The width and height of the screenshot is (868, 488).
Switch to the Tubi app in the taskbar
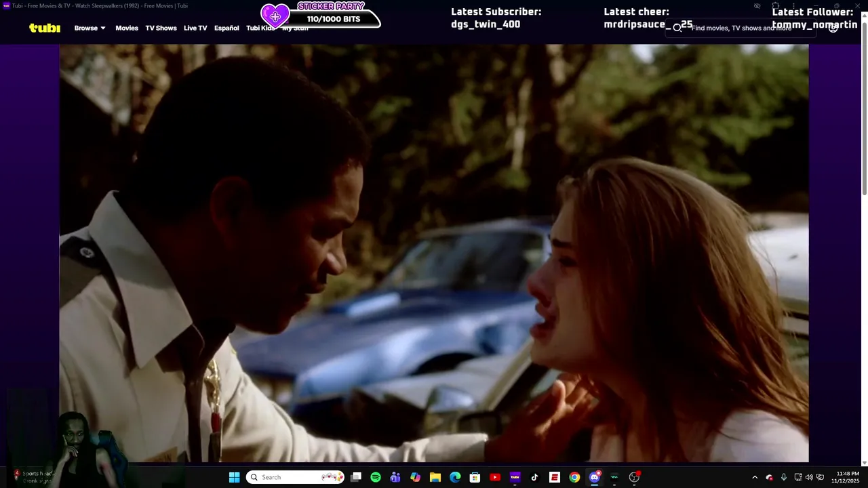point(515,477)
